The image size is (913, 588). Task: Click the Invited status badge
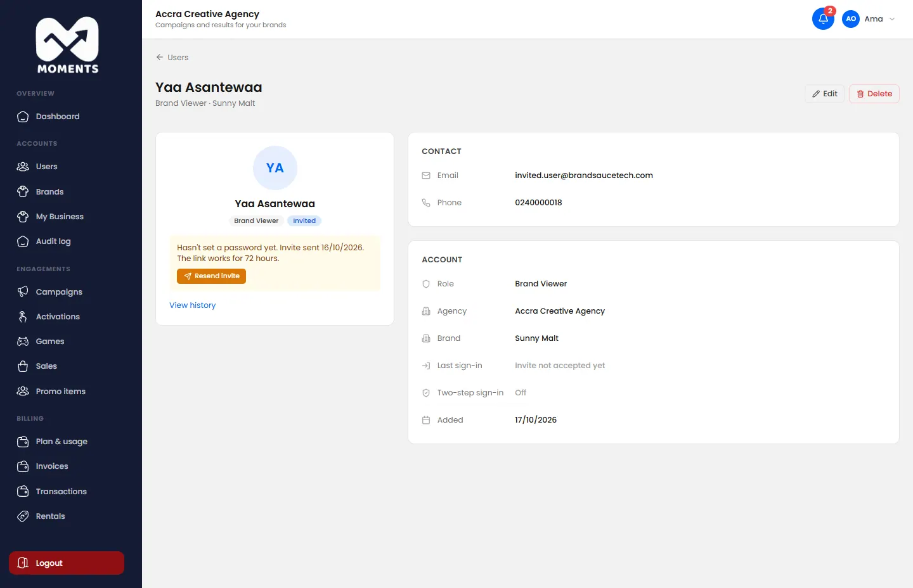[304, 221]
